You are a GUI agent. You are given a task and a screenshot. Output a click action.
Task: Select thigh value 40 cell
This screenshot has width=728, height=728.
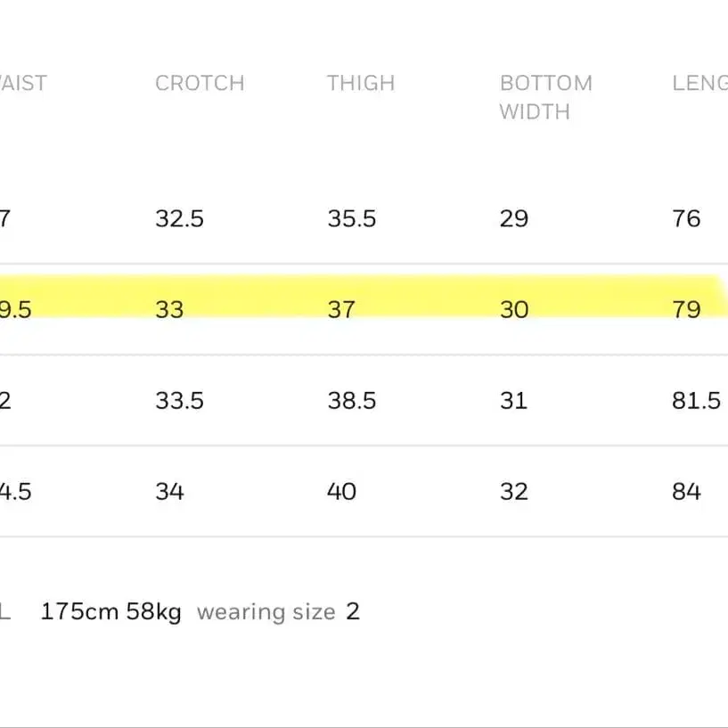pos(341,492)
